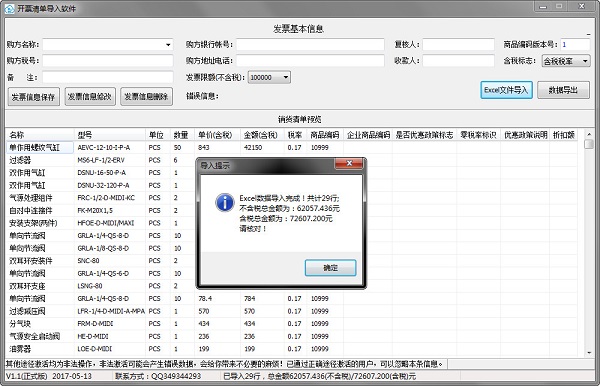Select model cell SNC-80
The width and height of the screenshot is (600, 386).
tap(109, 261)
